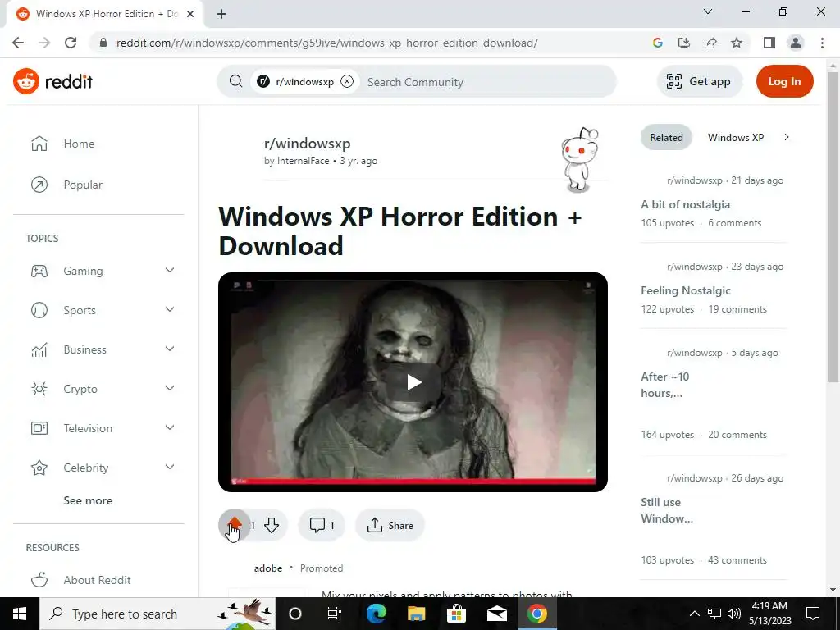The height and width of the screenshot is (630, 840).
Task: Open the Feeling Nostalgic post
Action: (685, 291)
